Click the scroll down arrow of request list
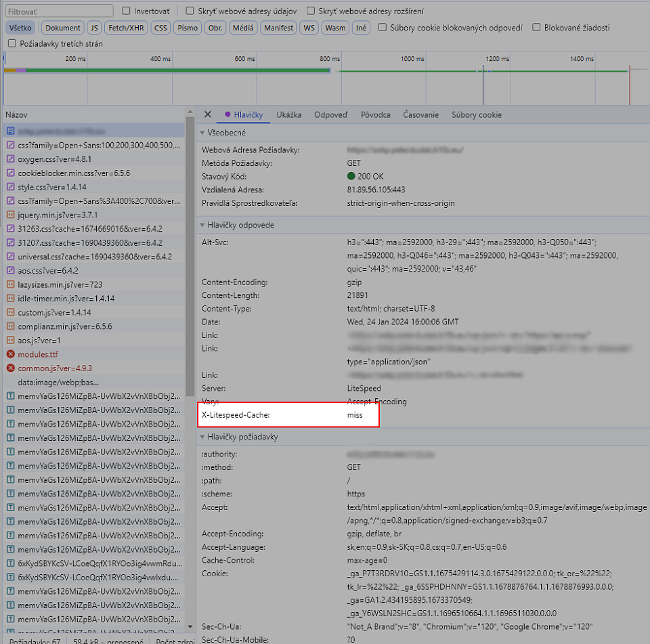The image size is (650, 644). tap(190, 626)
